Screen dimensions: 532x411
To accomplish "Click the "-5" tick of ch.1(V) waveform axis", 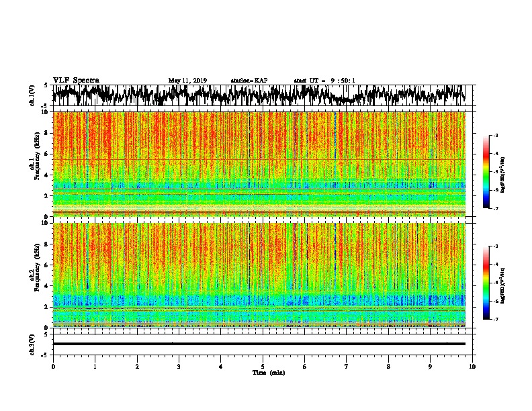I will click(44, 106).
